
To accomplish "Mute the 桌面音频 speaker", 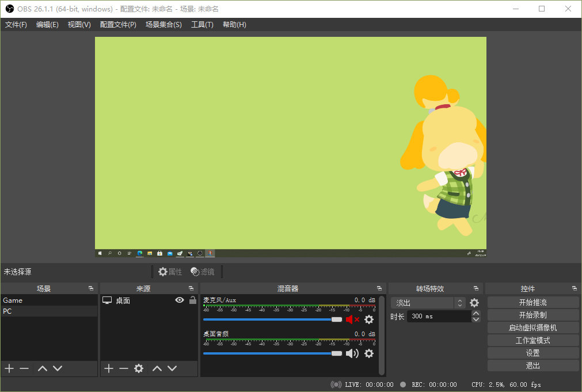I will (x=352, y=353).
